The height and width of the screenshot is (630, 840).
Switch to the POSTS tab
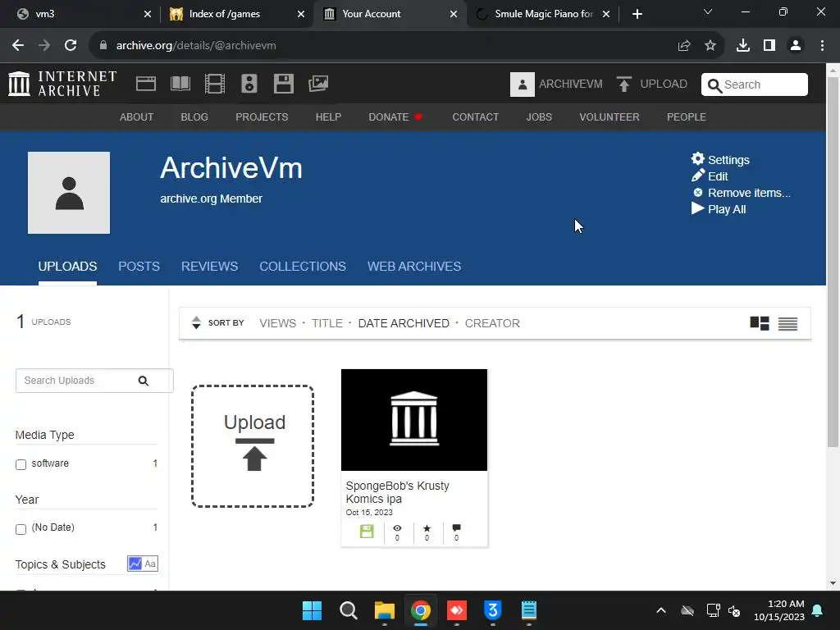(139, 267)
